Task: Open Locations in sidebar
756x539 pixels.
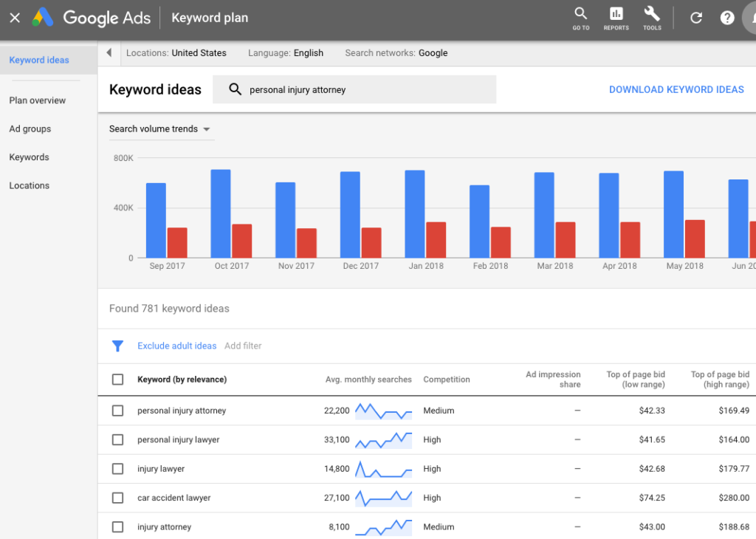Action: (x=29, y=185)
